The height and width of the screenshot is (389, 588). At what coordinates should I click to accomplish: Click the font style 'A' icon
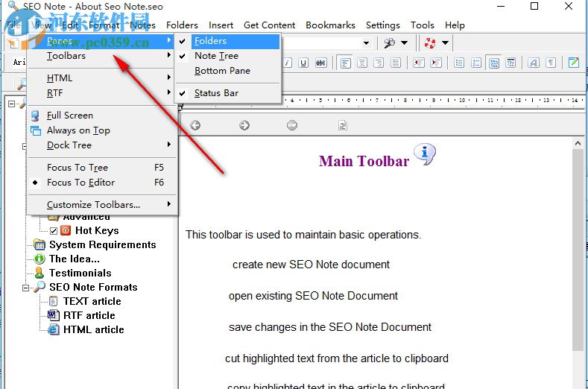(x=534, y=63)
